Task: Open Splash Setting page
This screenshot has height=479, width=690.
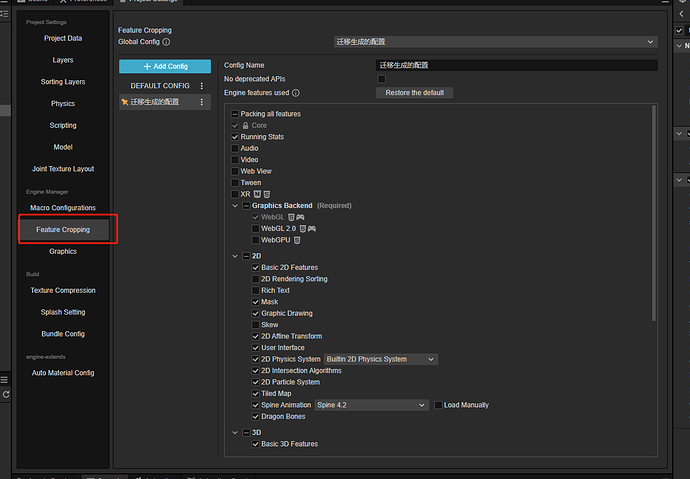Action: 63,312
